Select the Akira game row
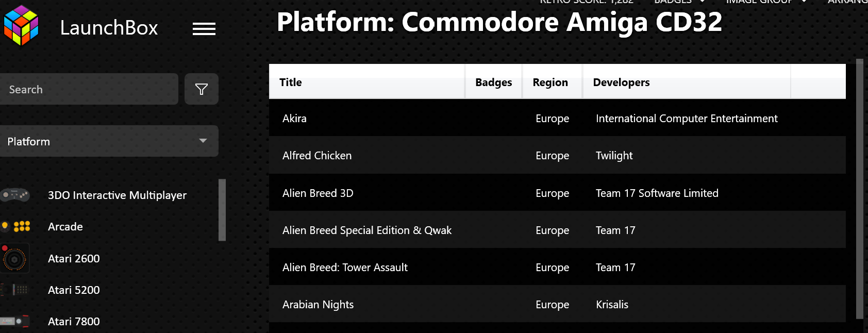 click(x=557, y=118)
